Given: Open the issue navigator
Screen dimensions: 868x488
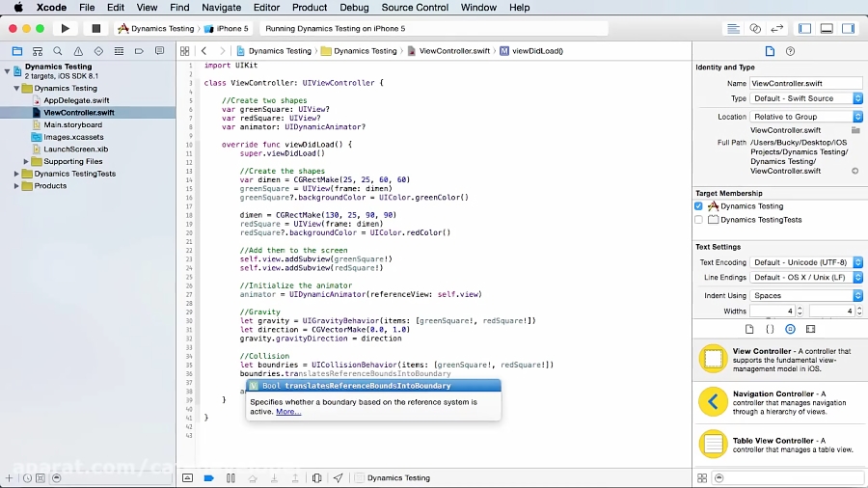Looking at the screenshot, I should [x=78, y=51].
